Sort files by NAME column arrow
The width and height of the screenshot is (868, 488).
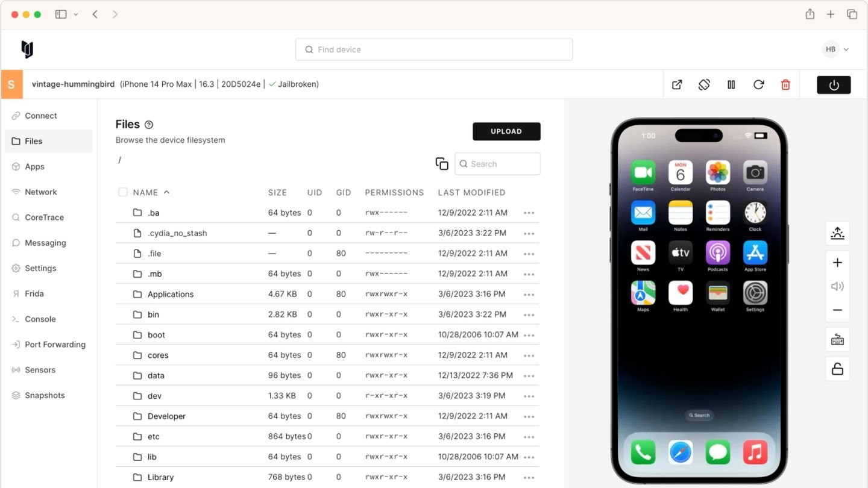coord(167,192)
